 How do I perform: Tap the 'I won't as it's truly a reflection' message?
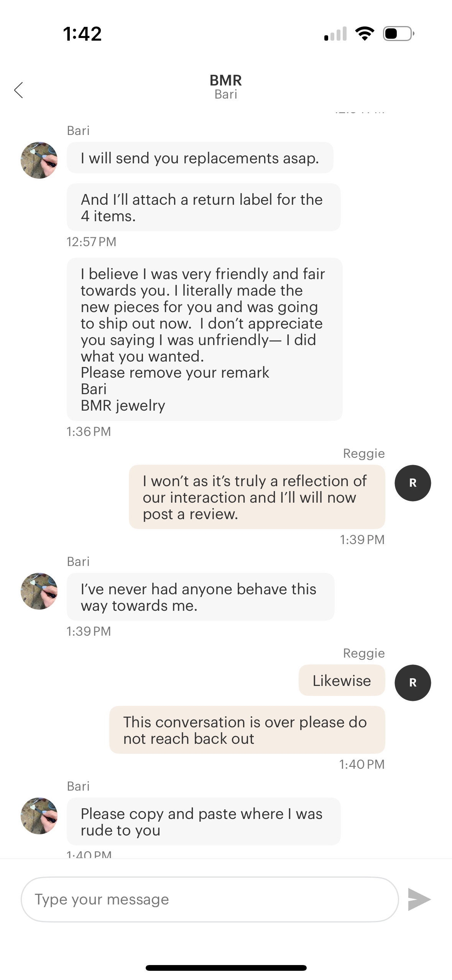click(256, 497)
